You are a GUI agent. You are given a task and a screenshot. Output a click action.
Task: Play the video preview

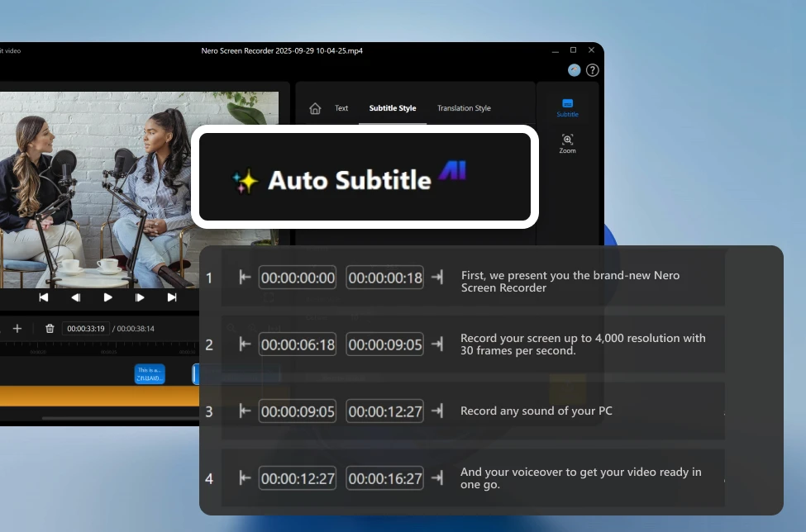pos(108,297)
